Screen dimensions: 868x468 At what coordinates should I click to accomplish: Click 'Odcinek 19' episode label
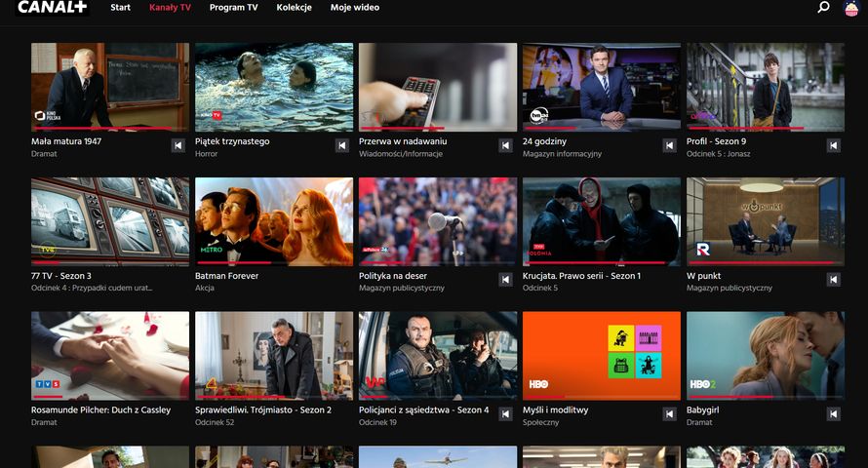pyautogui.click(x=378, y=422)
